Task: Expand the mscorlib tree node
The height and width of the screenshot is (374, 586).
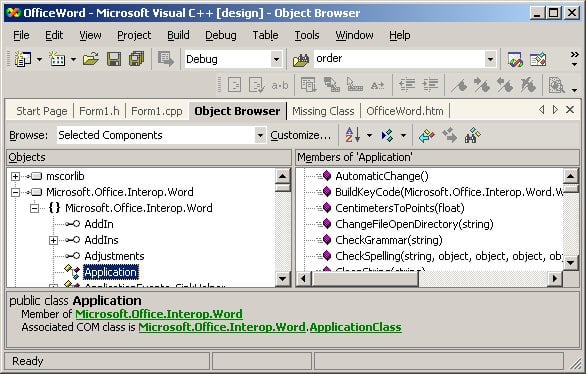Action: click(x=15, y=176)
